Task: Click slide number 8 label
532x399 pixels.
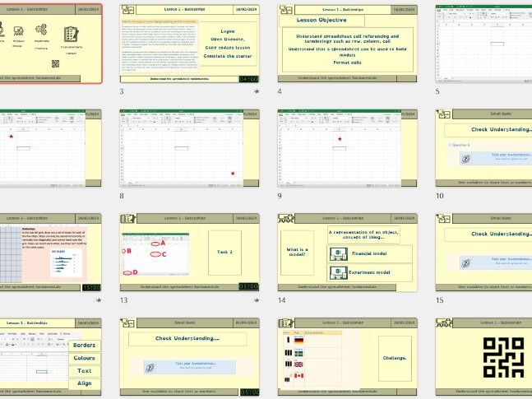Action: pyautogui.click(x=122, y=196)
